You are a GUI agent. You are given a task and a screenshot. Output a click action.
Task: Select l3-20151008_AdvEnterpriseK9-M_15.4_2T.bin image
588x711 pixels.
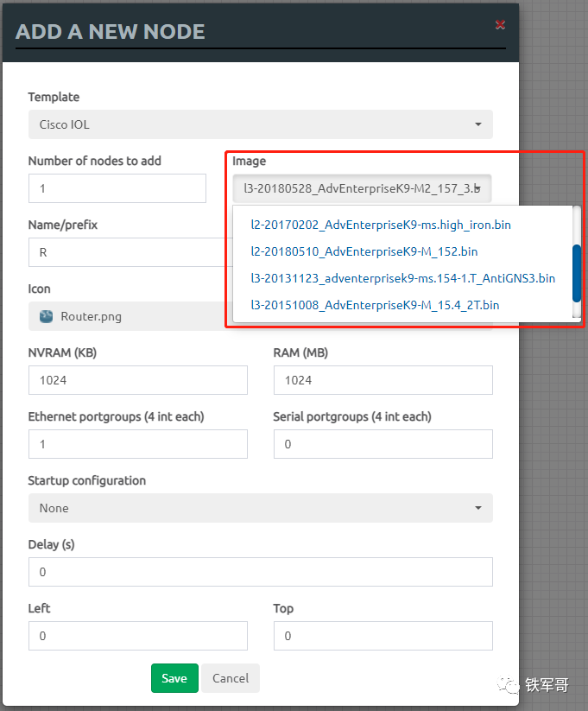375,305
